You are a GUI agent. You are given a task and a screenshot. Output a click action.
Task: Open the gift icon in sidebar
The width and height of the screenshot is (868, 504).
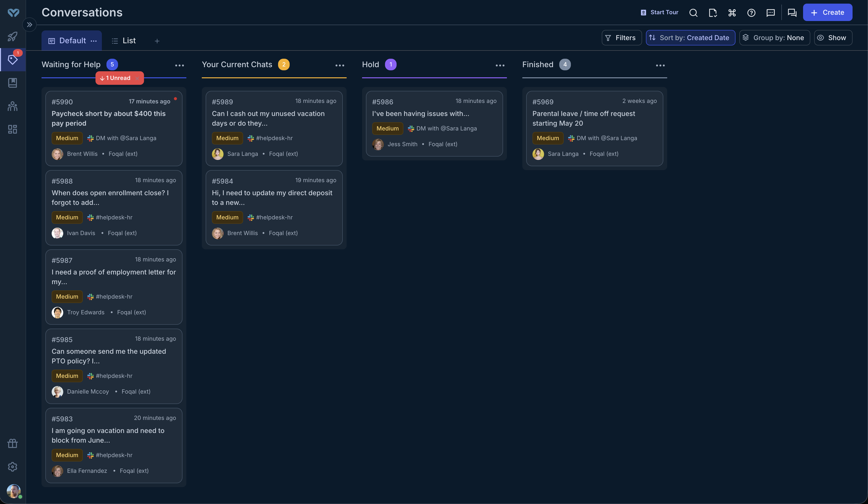[13, 443]
